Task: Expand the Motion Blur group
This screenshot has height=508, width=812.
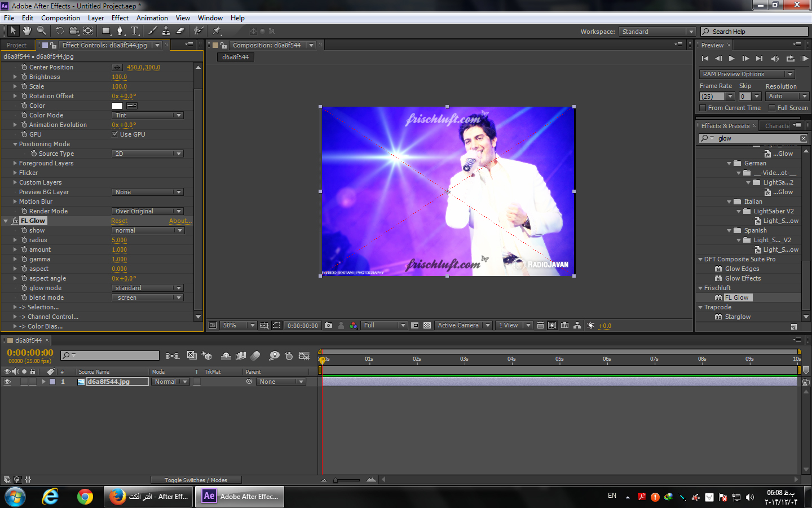Action: click(x=15, y=202)
